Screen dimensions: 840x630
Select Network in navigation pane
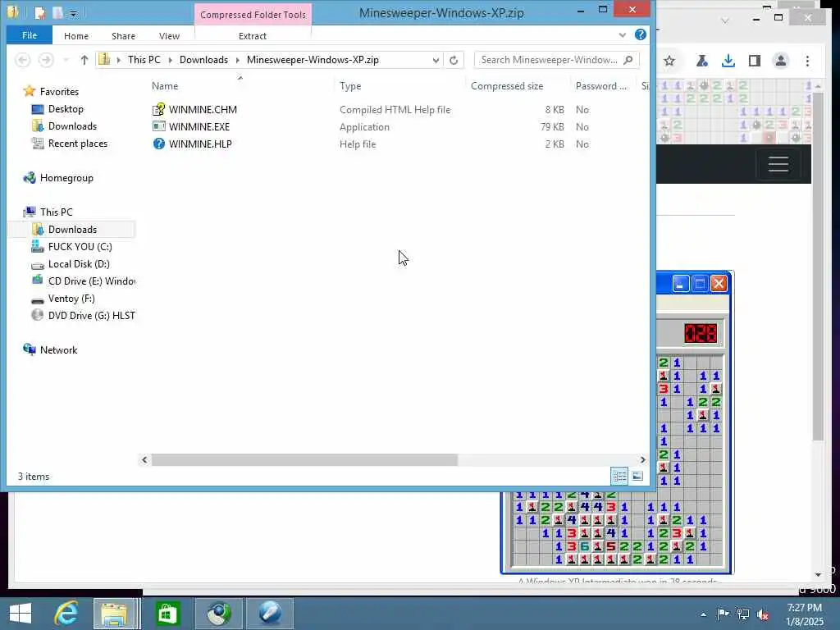[x=58, y=349]
